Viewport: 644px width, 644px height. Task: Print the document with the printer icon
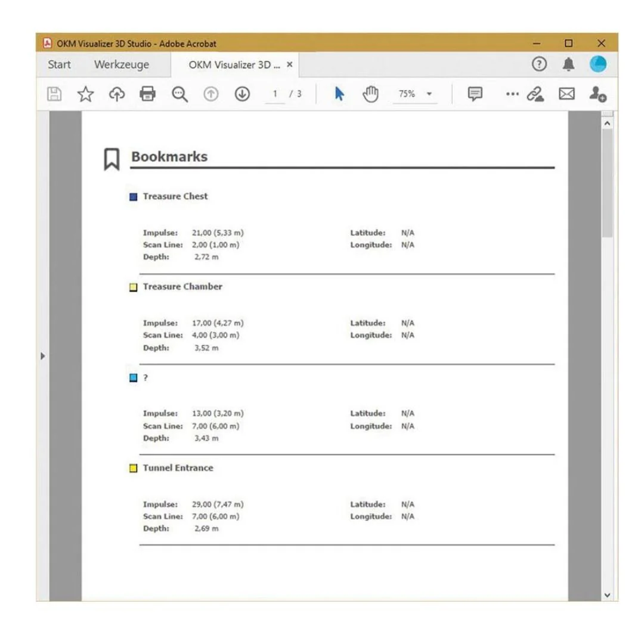(x=147, y=94)
